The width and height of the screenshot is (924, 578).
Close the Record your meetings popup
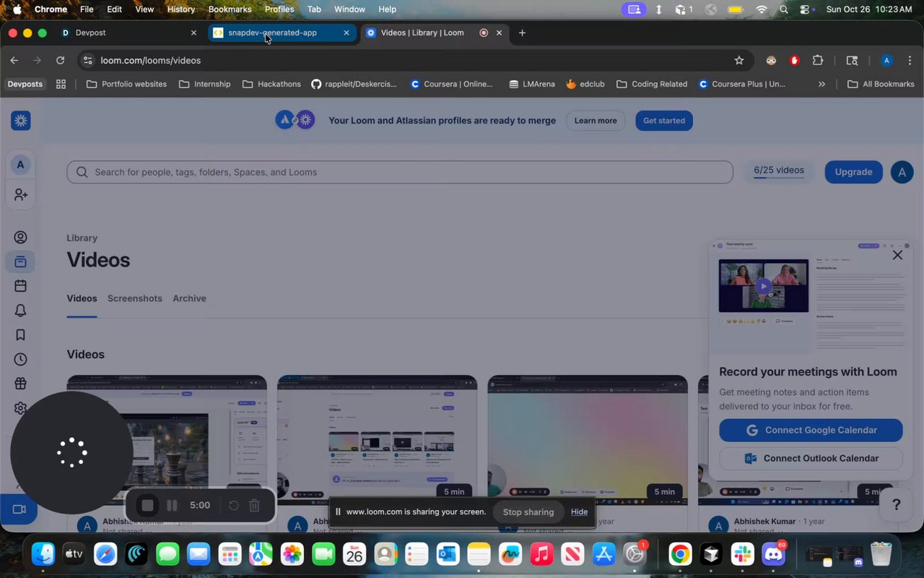tap(897, 255)
